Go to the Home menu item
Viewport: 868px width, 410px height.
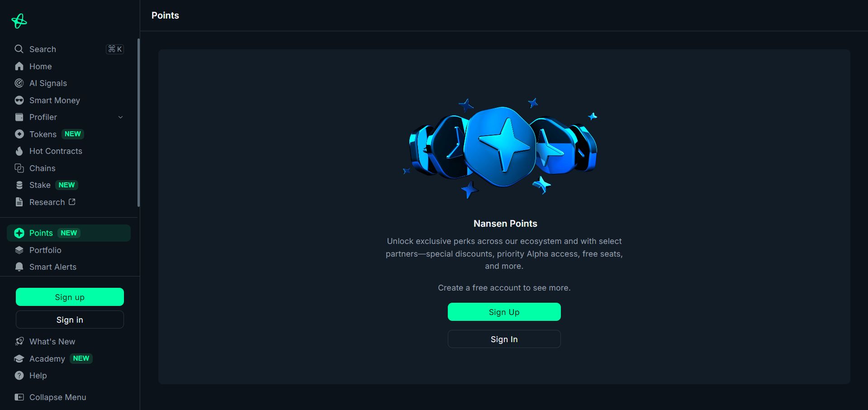tap(69, 67)
